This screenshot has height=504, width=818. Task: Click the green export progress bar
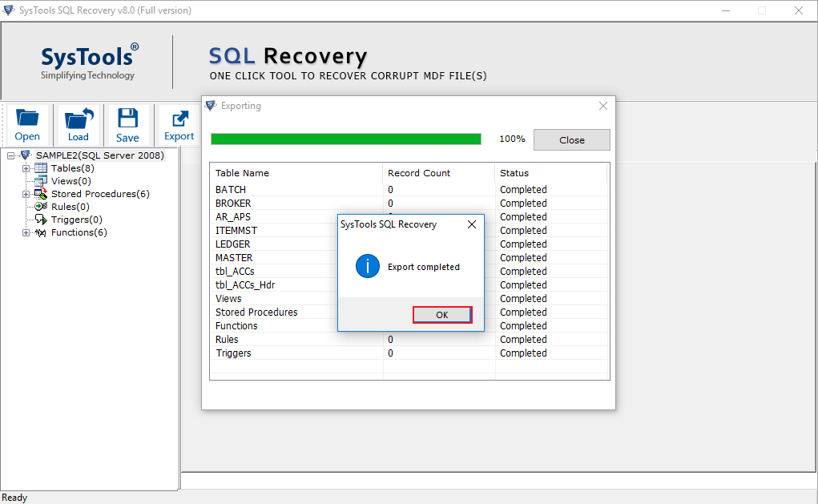tap(346, 139)
